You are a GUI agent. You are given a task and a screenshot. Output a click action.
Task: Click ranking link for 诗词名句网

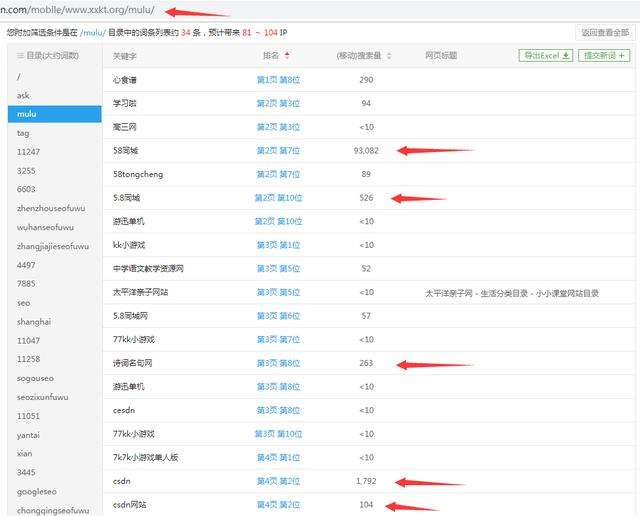coord(278,363)
